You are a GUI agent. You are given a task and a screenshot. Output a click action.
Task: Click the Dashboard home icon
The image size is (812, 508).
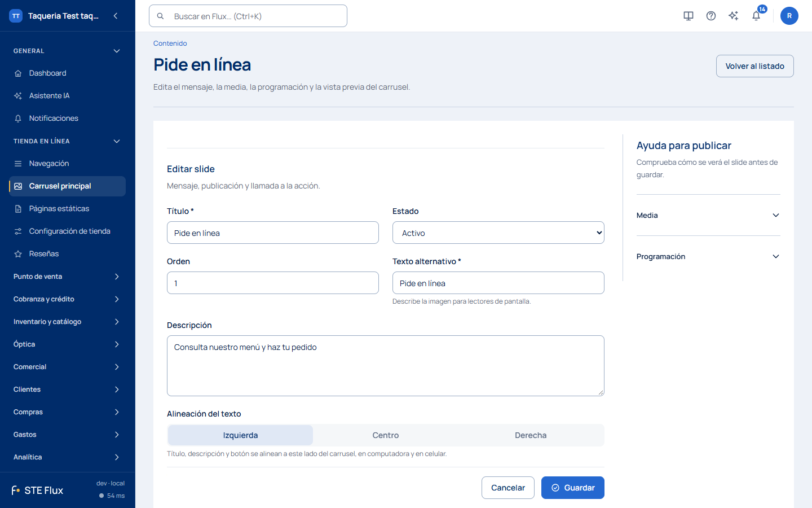(x=18, y=73)
